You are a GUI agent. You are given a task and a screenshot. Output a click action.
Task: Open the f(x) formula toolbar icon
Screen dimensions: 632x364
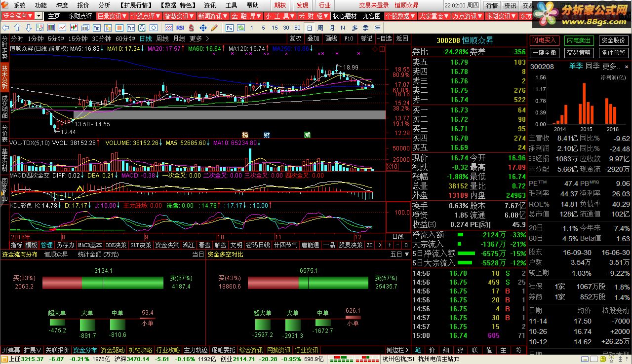pyautogui.click(x=142, y=27)
